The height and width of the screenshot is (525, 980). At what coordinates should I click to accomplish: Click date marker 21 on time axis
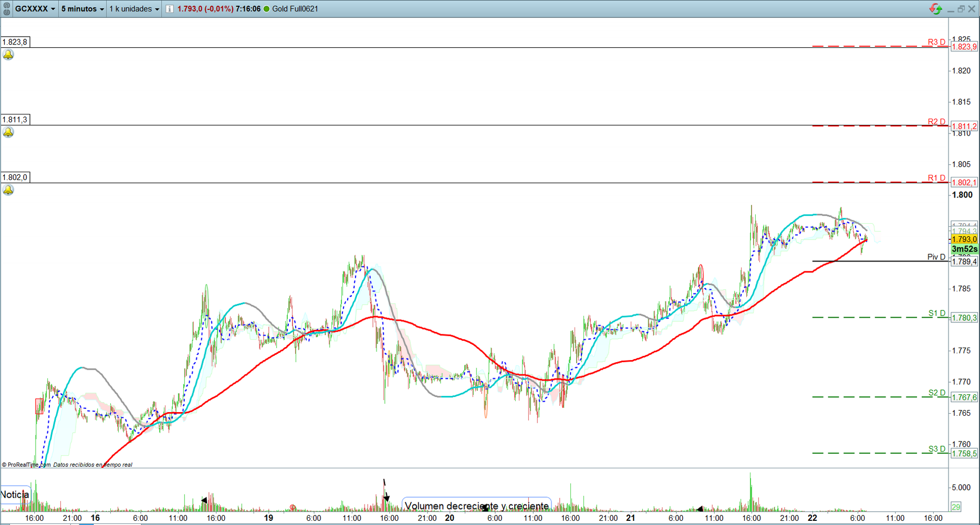pyautogui.click(x=631, y=518)
